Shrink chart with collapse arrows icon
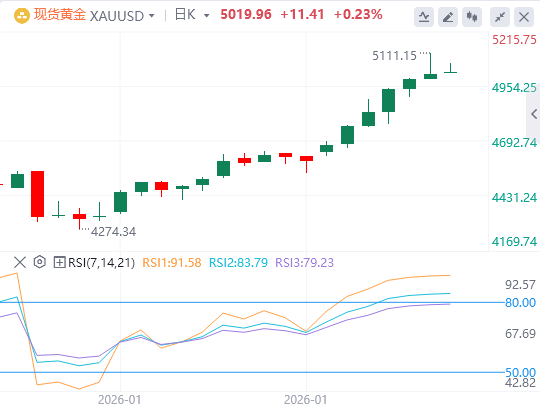Viewport: 540px width, 413px height. 500,17
